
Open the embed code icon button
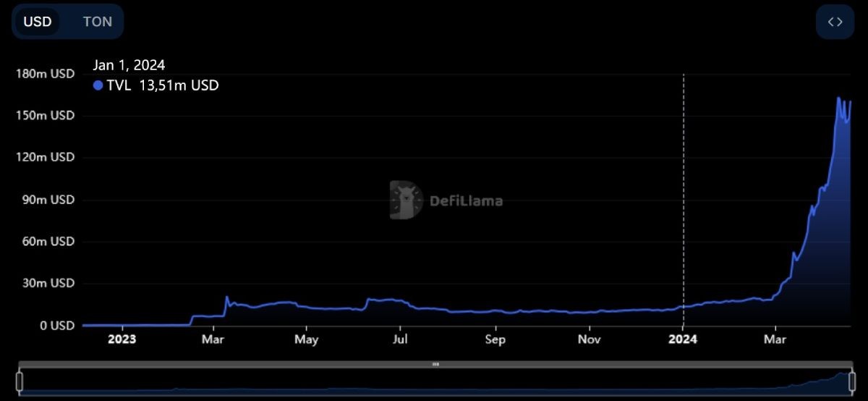point(835,22)
